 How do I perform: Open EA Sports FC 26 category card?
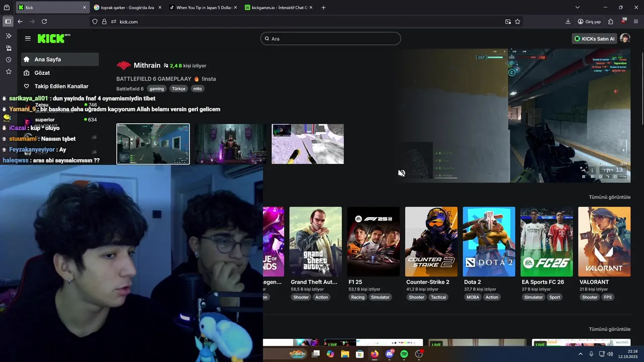point(546,242)
